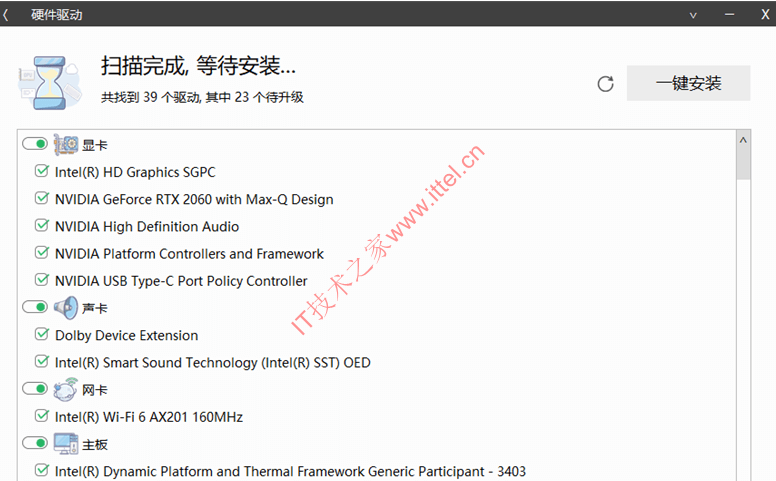The image size is (776, 481).
Task: Uncheck NVIDIA High Definition Audio checkbox
Action: point(42,226)
